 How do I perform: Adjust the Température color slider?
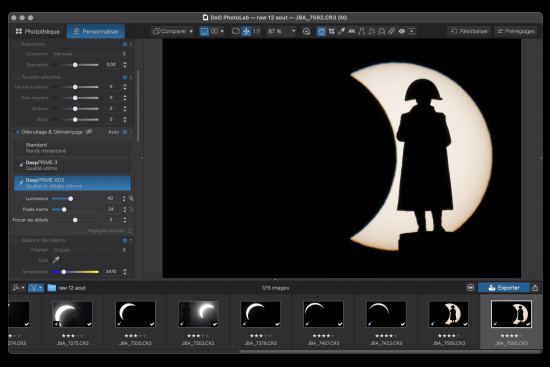point(75,272)
